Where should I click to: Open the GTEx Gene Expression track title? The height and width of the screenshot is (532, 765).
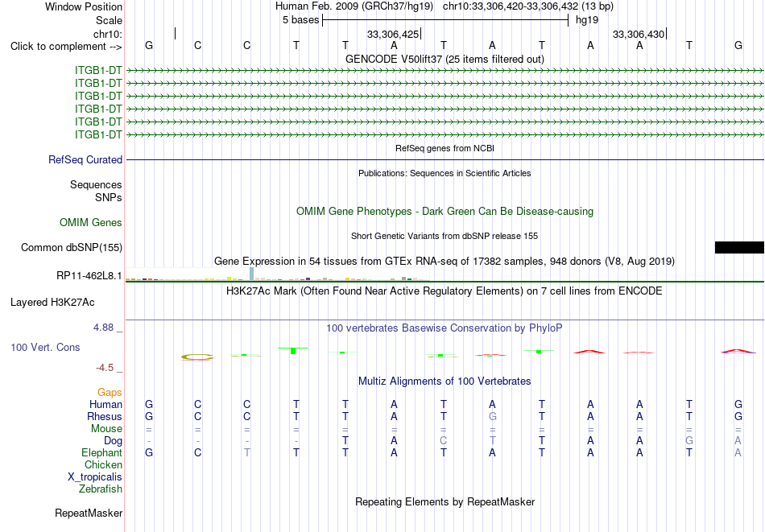click(x=445, y=262)
